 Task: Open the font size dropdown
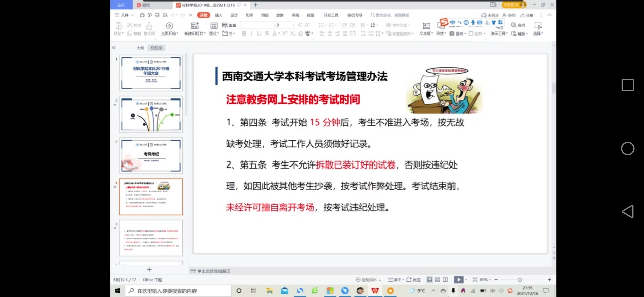[293, 25]
